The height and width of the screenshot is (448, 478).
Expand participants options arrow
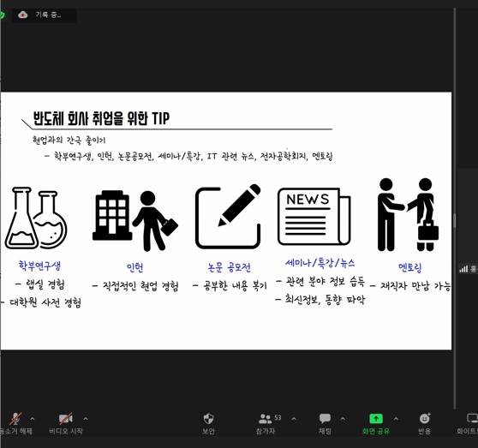[294, 419]
